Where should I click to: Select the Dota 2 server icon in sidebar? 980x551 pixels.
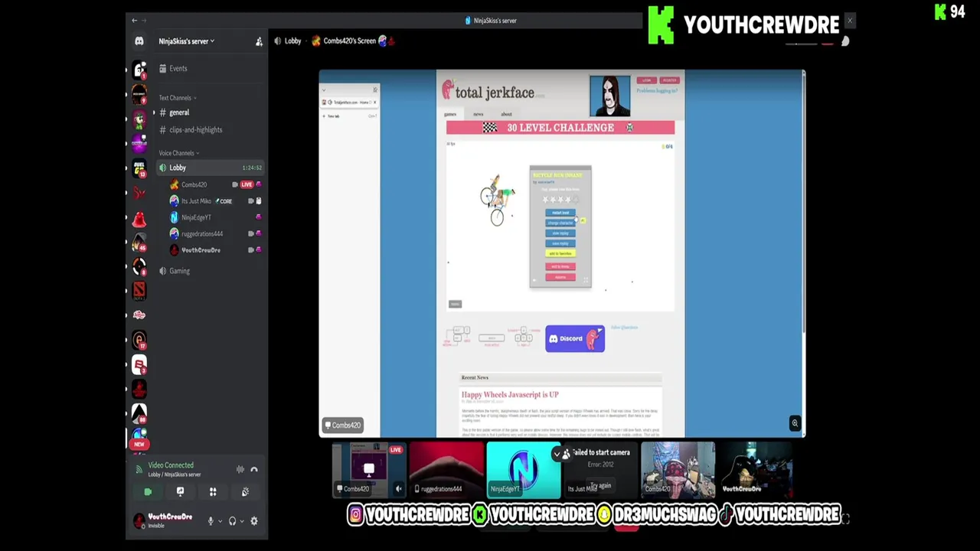tap(139, 290)
